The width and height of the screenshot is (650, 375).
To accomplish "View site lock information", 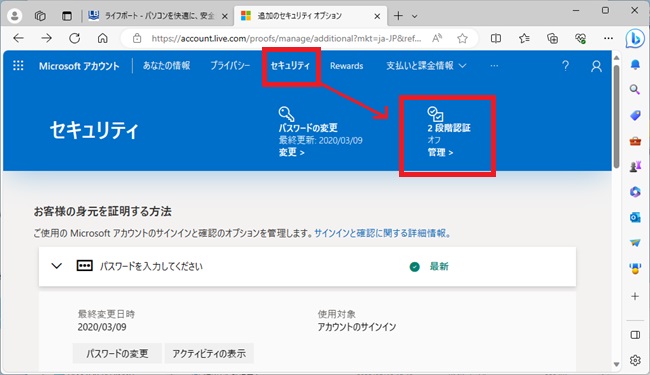I will pos(137,39).
